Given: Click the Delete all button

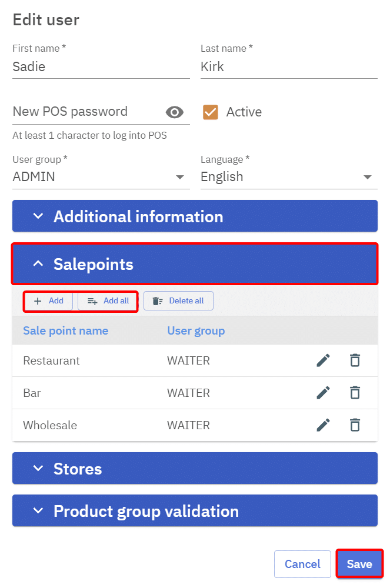Looking at the screenshot, I should point(178,301).
